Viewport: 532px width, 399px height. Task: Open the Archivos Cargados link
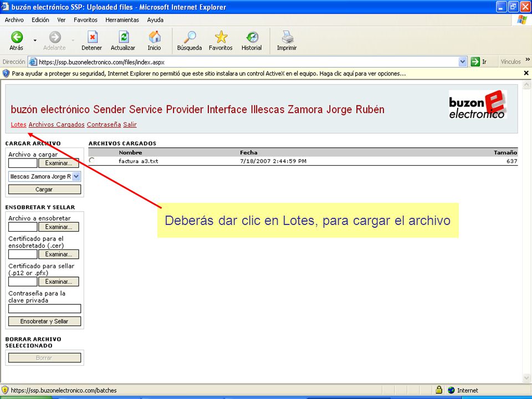click(x=57, y=125)
